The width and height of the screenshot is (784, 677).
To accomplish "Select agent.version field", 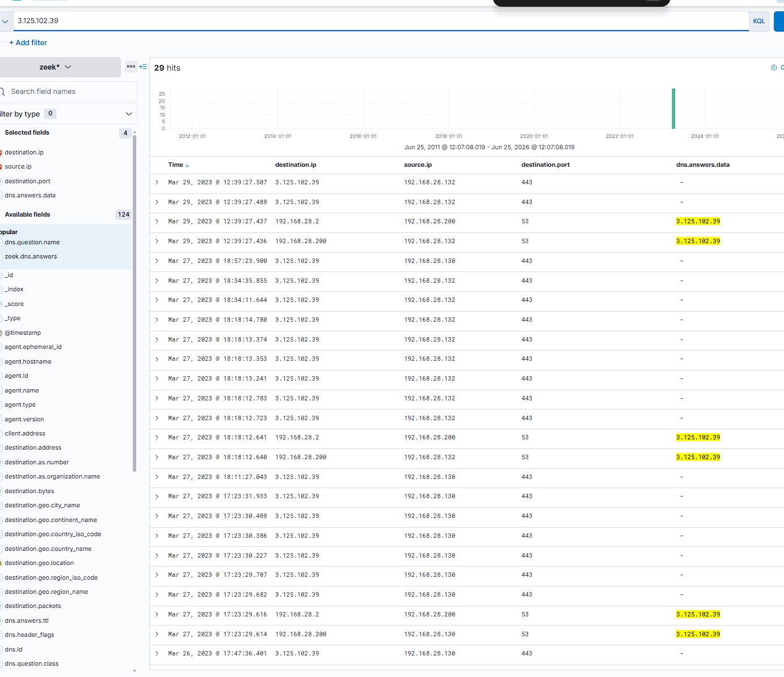I will click(x=24, y=419).
